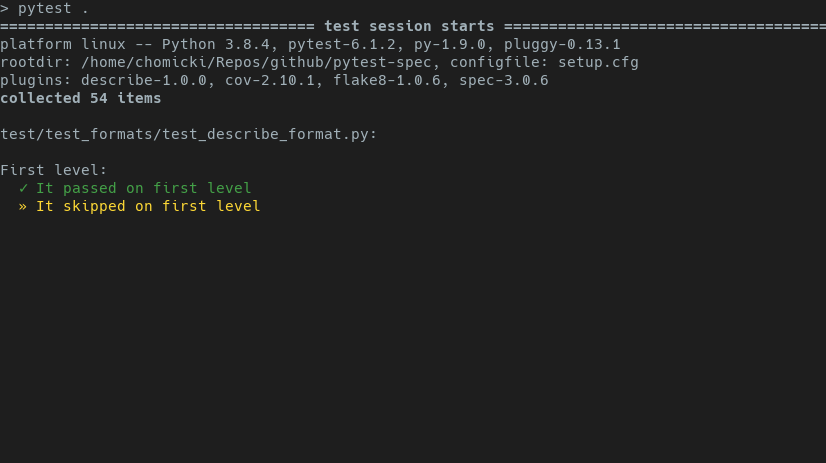Click 'Python 3.8.4' version text

coord(215,44)
